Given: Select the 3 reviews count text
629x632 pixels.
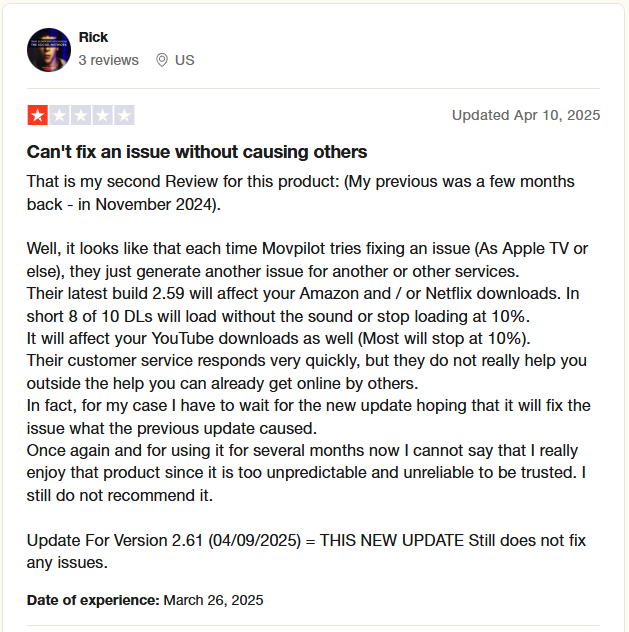Looking at the screenshot, I should (x=108, y=60).
